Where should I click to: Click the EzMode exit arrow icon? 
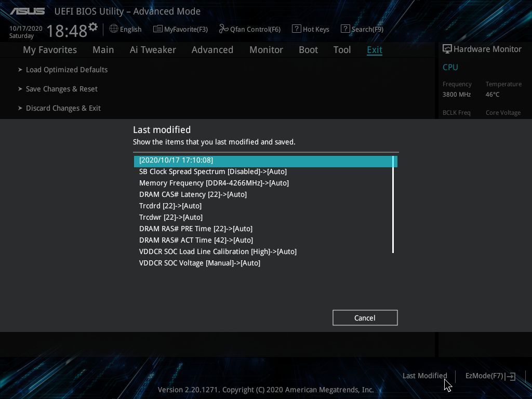[511, 376]
